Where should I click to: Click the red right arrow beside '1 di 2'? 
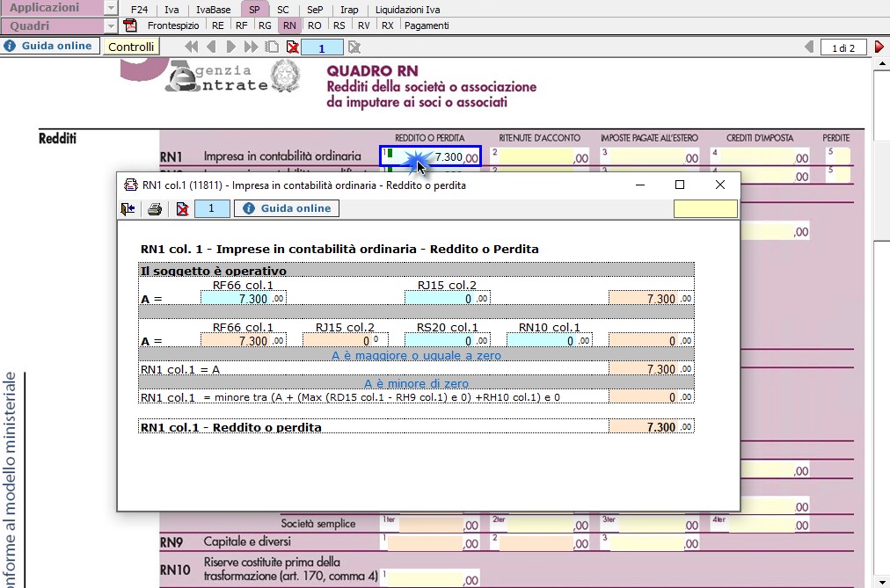[879, 47]
